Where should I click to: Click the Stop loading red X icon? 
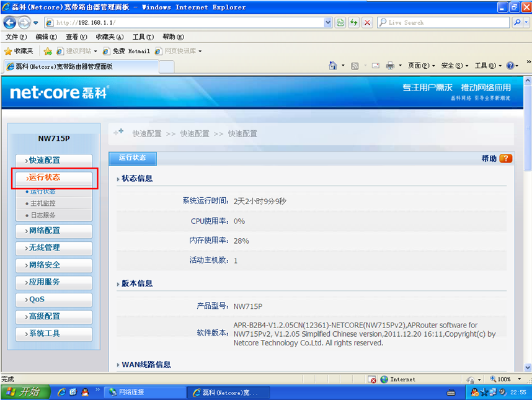tap(367, 23)
